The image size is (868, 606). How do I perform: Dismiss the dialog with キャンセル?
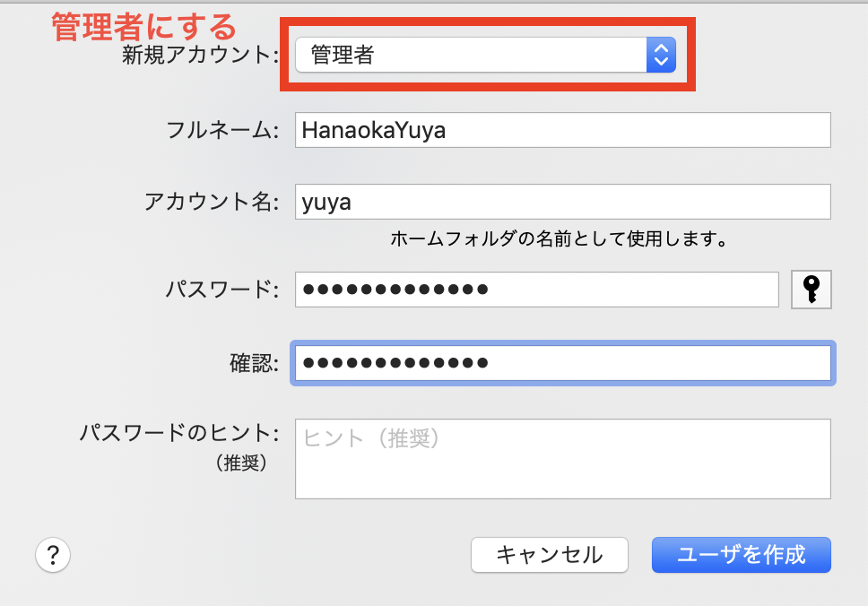[549, 555]
